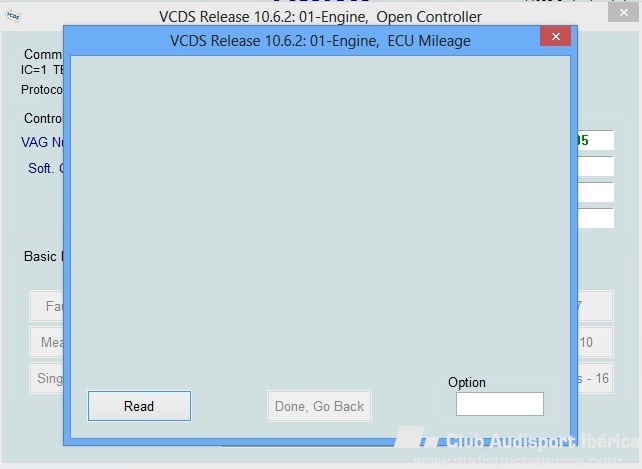
Task: Click the Option label above the field
Action: click(x=467, y=382)
